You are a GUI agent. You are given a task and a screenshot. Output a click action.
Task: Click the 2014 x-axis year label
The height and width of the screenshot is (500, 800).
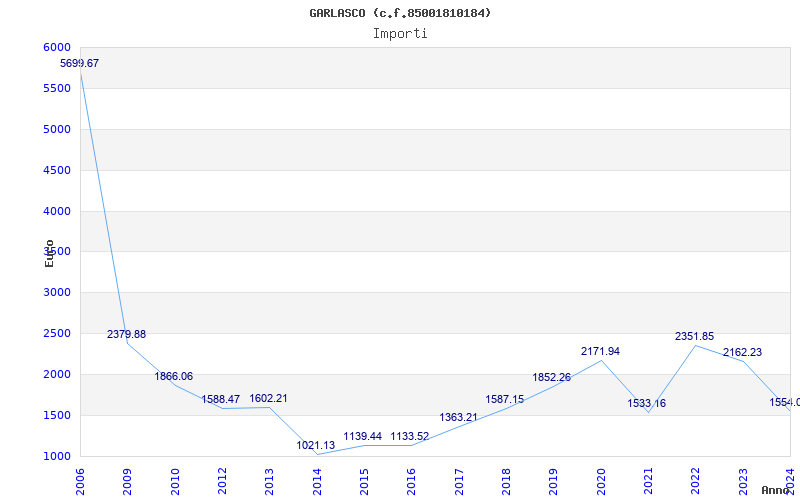[x=317, y=482]
